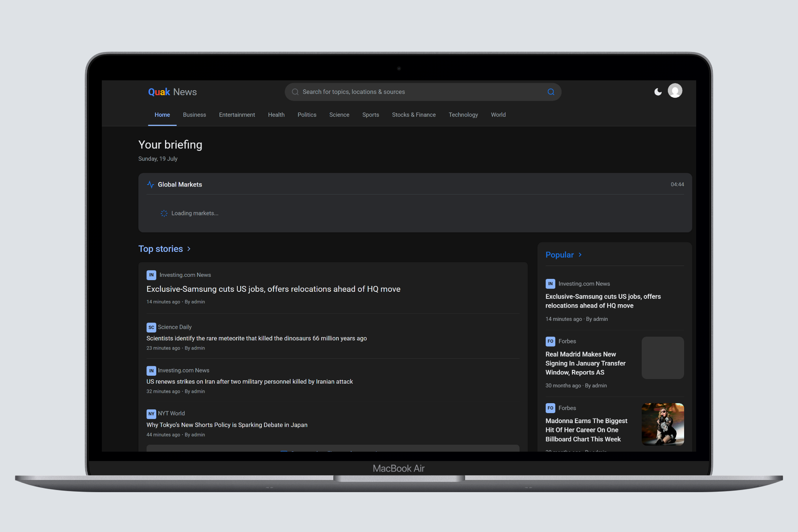This screenshot has height=532, width=798.
Task: Open Madonna Billboard chart article
Action: point(586,430)
